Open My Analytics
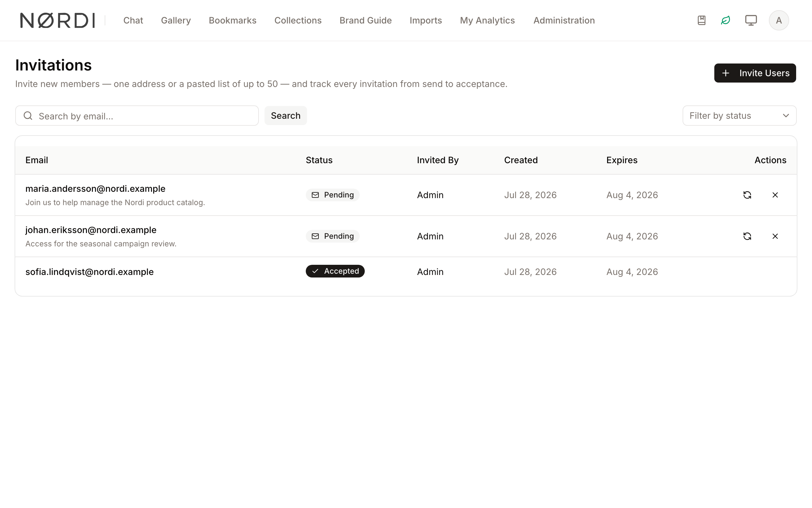 tap(487, 21)
